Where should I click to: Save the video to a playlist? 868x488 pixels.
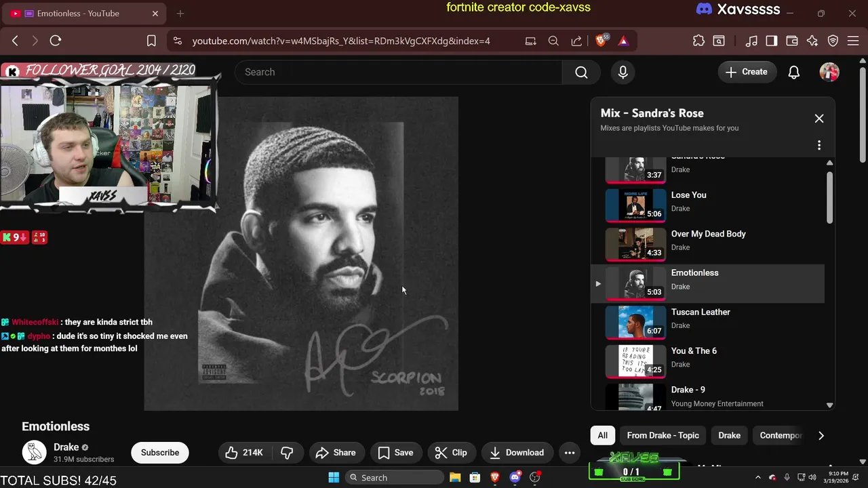point(395,453)
